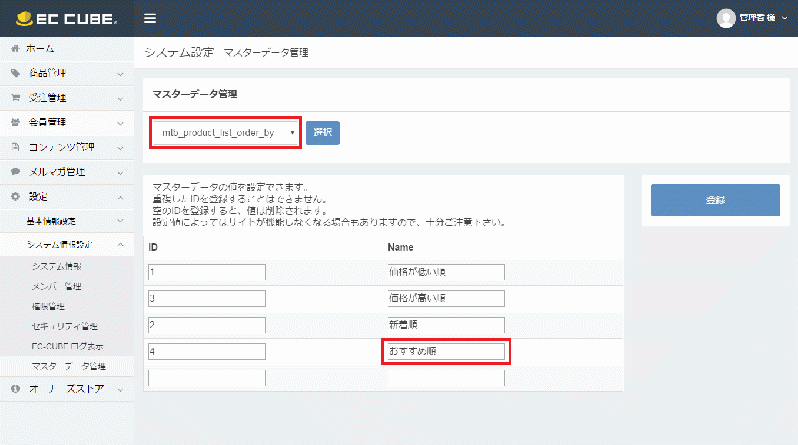Image resolution: width=798 pixels, height=445 pixels.
Task: Click the users icon for 会員管理
Action: 15,122
